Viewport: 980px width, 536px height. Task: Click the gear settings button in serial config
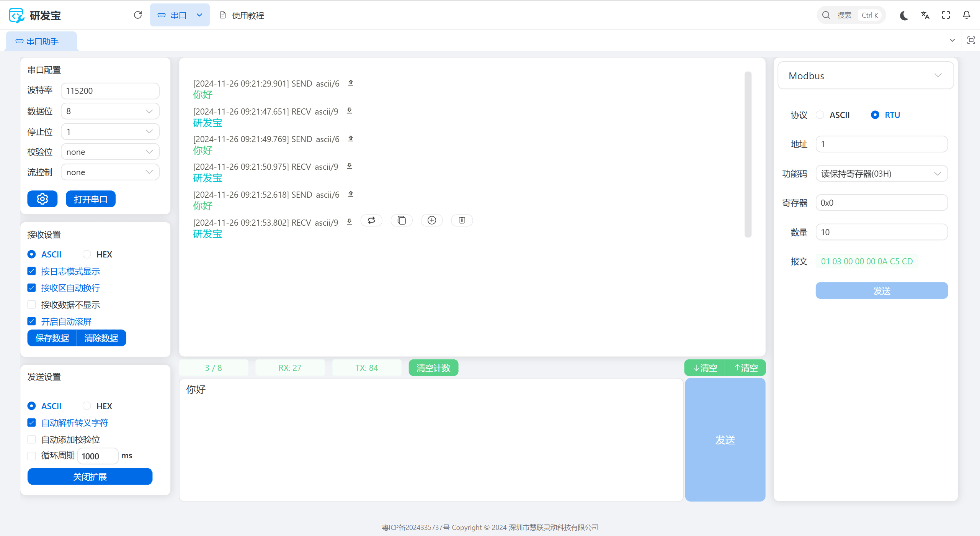tap(42, 199)
